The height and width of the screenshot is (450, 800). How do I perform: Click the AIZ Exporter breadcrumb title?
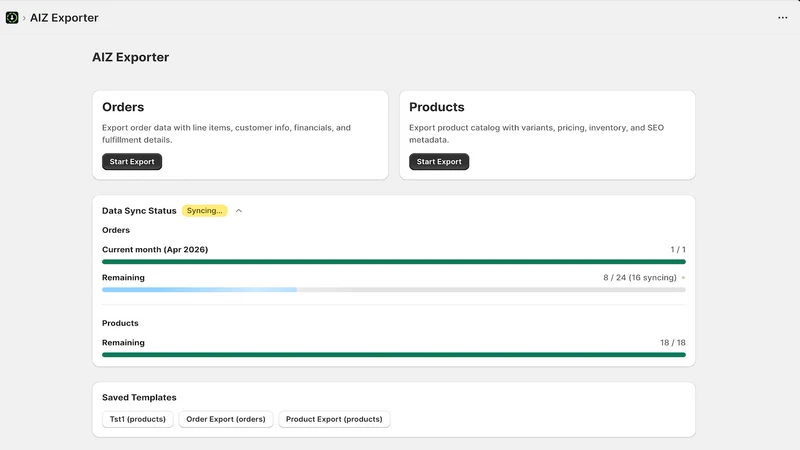tap(64, 18)
